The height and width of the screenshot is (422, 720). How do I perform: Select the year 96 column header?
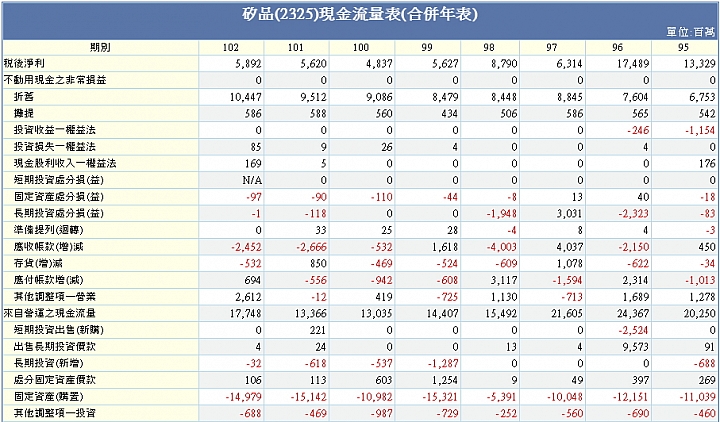[618, 47]
